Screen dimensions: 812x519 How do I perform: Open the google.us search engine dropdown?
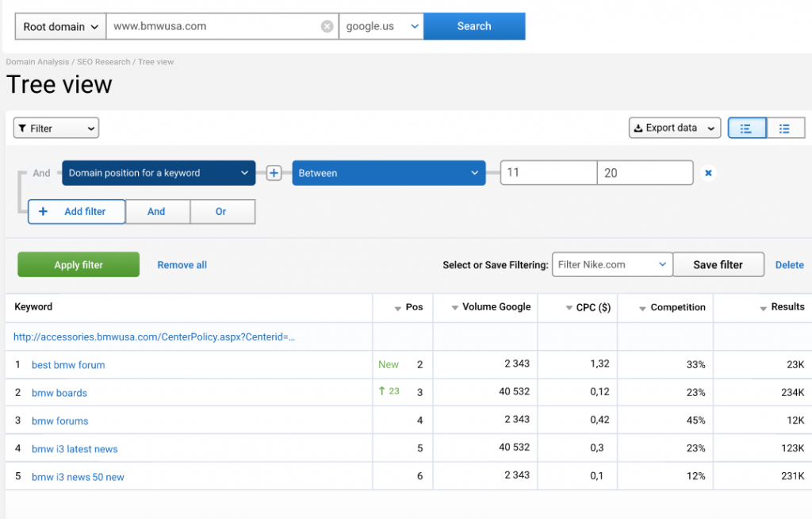coord(381,25)
